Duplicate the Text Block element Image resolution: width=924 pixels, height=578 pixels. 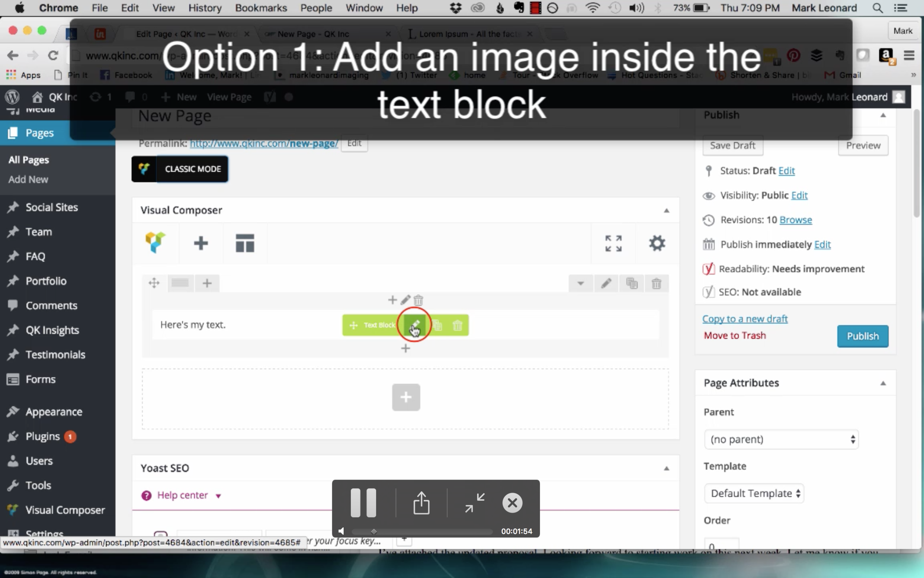[x=437, y=325]
